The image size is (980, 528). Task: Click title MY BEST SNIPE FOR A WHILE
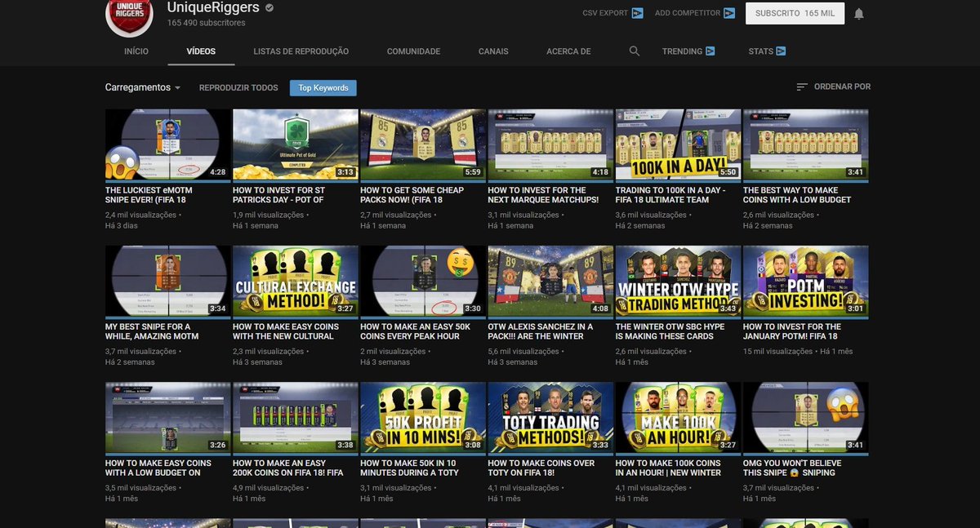click(x=152, y=331)
